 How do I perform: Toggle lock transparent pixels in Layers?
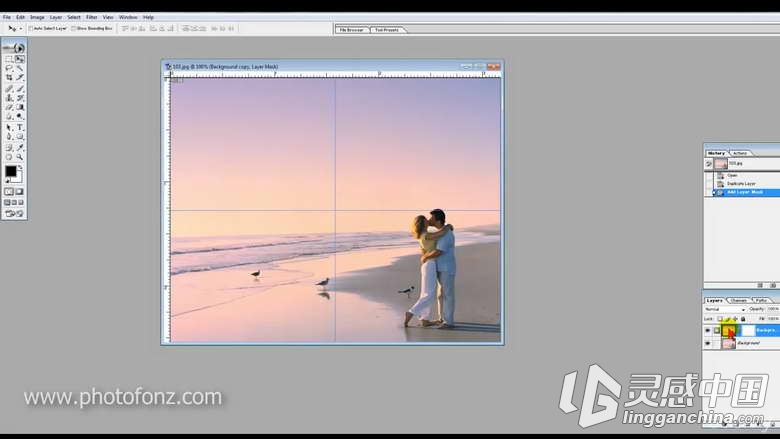pyautogui.click(x=720, y=319)
